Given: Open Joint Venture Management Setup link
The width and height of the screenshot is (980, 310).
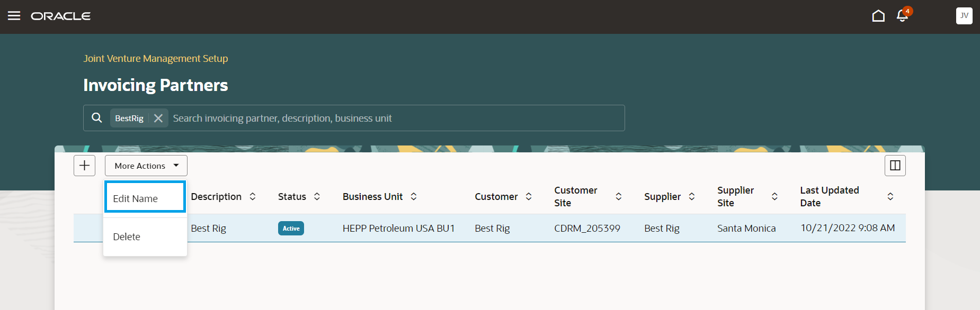Looking at the screenshot, I should pos(156,59).
